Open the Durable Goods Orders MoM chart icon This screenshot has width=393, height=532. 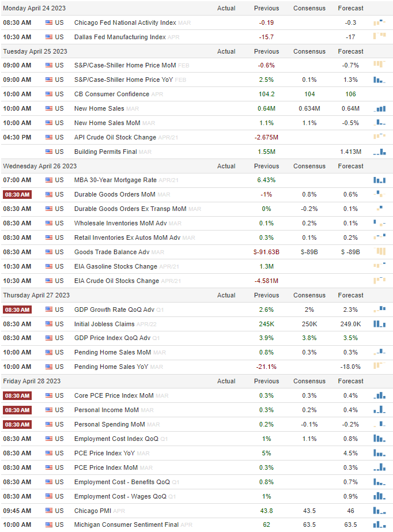[379, 194]
